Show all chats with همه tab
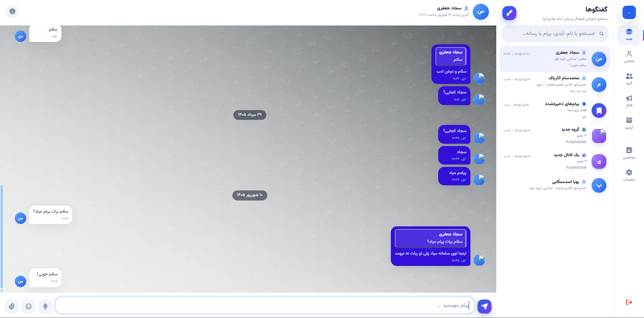This screenshot has width=644, height=318. click(629, 35)
